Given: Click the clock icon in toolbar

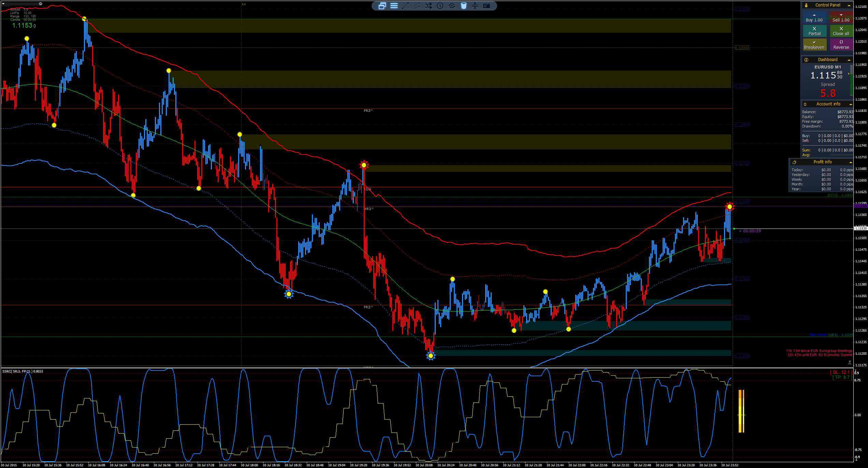Looking at the screenshot, I should [x=440, y=6].
